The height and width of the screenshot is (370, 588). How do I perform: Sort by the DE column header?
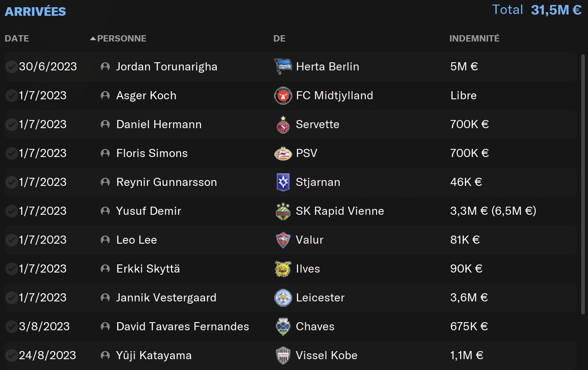click(279, 38)
